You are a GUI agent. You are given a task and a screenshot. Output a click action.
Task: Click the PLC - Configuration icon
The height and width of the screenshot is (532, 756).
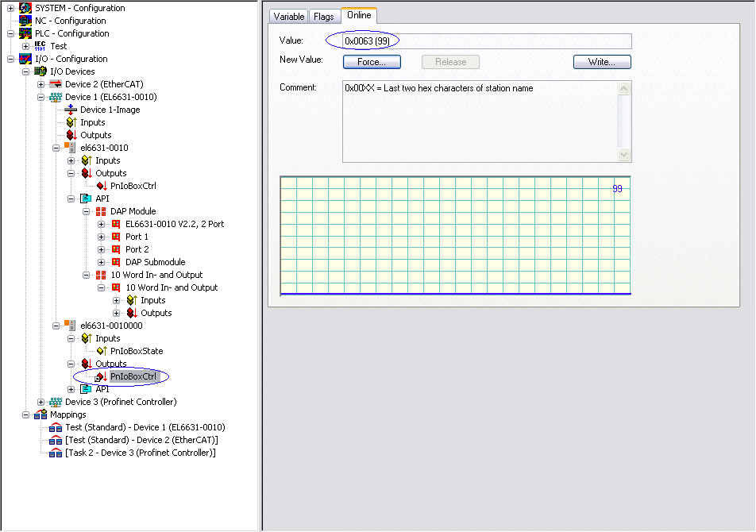click(25, 33)
